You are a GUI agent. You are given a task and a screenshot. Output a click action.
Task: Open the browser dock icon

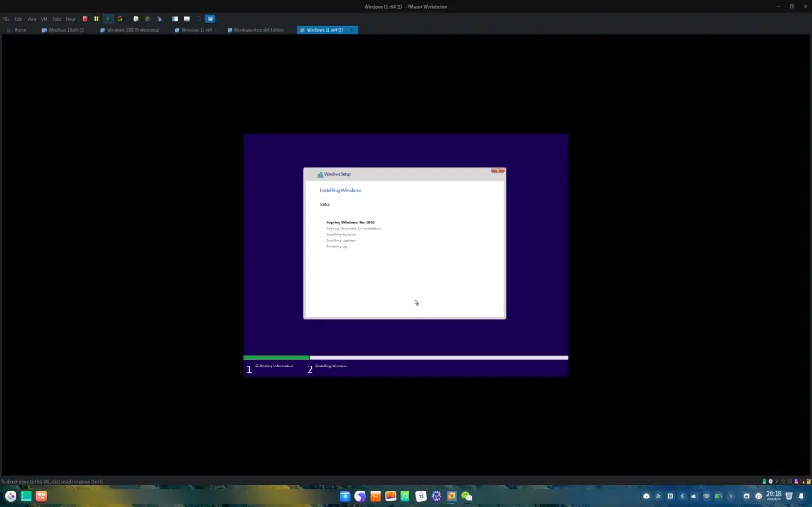[x=360, y=496]
